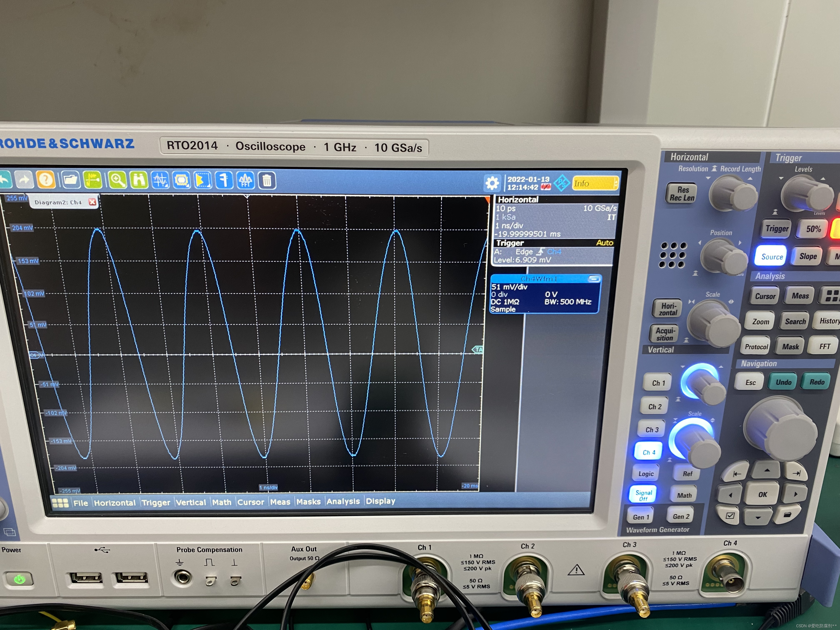Open the Analysis menu

343,501
